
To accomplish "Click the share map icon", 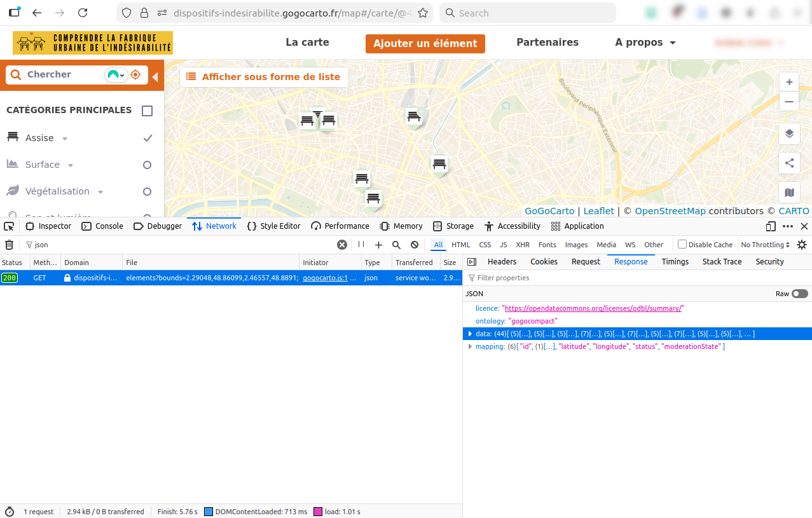I will [789, 163].
